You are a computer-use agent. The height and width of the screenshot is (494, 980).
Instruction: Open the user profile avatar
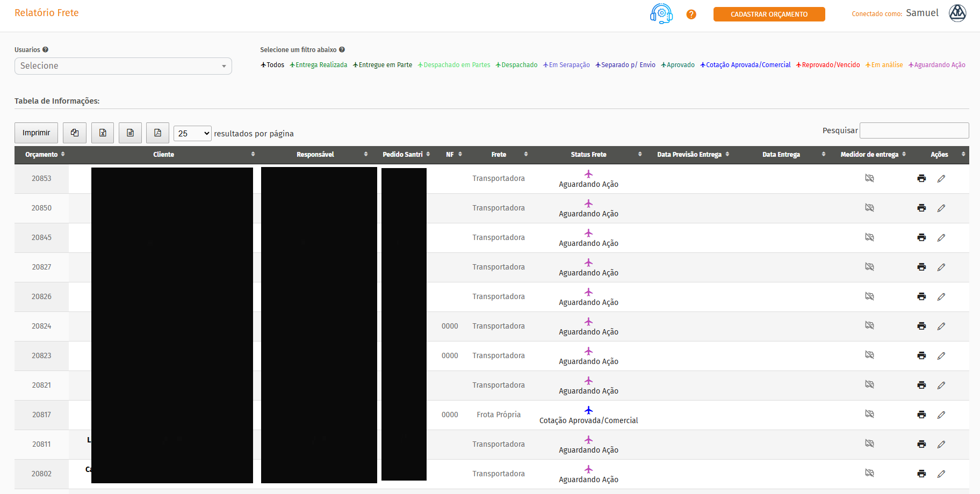tap(957, 13)
